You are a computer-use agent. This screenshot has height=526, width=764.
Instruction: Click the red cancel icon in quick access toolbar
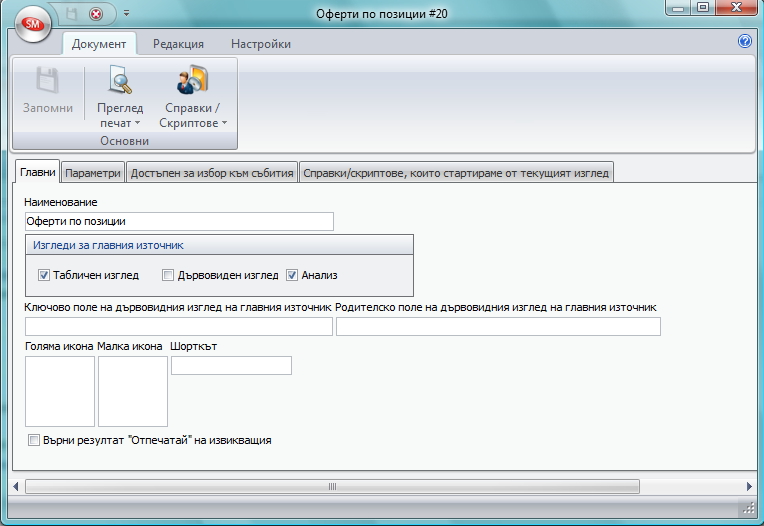pos(96,14)
